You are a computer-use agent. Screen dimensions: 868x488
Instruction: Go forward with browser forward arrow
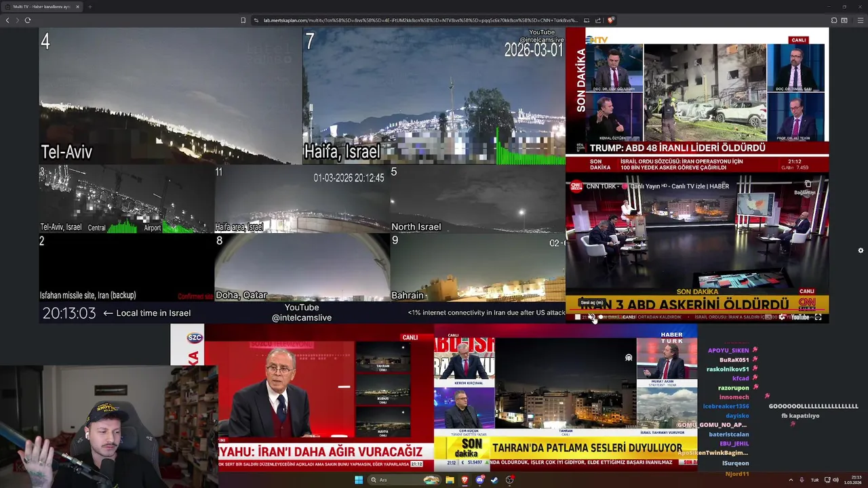pyautogui.click(x=17, y=20)
